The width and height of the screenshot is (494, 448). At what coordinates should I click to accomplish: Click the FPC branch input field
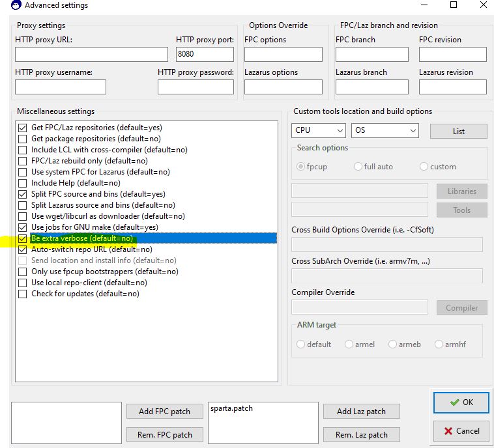tap(371, 54)
